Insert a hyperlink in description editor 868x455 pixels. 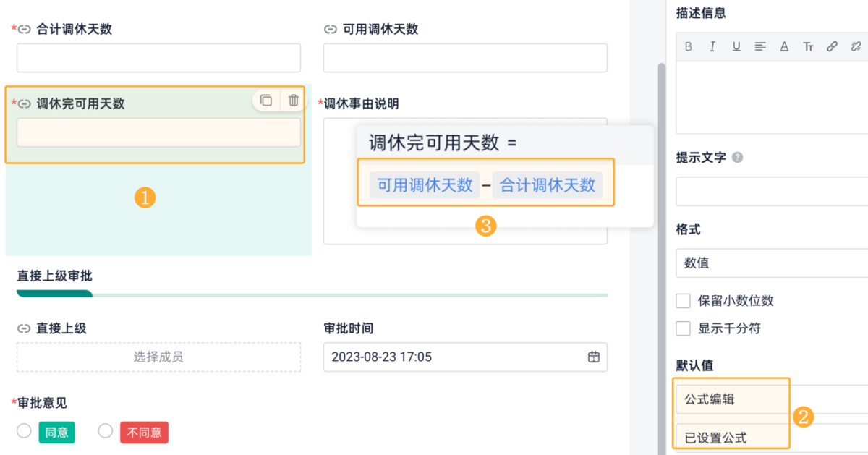(832, 46)
